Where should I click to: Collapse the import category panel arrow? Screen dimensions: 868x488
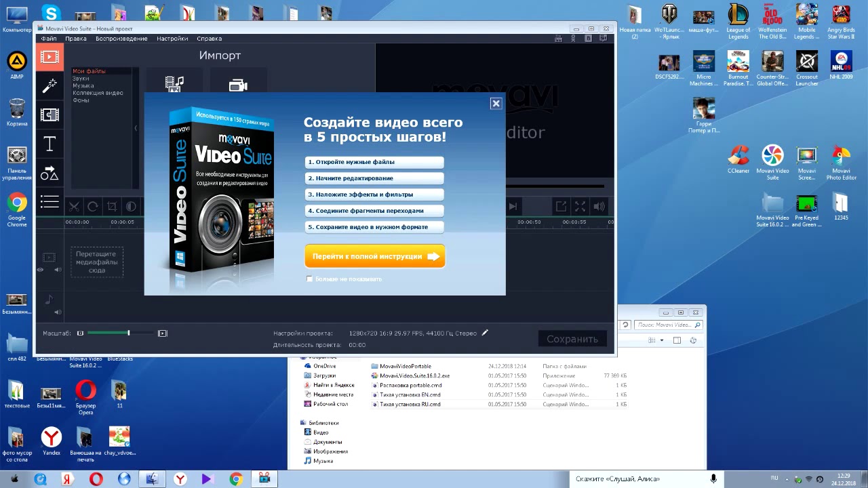tap(135, 128)
